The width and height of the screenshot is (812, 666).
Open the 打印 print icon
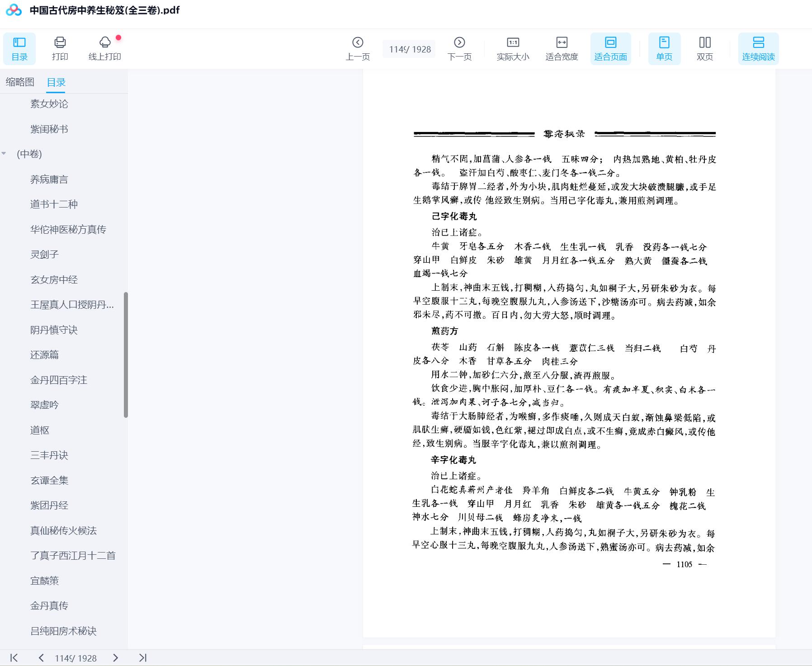coord(60,48)
